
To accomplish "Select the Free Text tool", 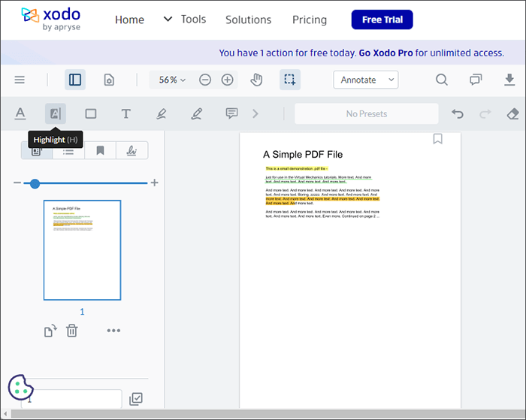I will (x=125, y=113).
